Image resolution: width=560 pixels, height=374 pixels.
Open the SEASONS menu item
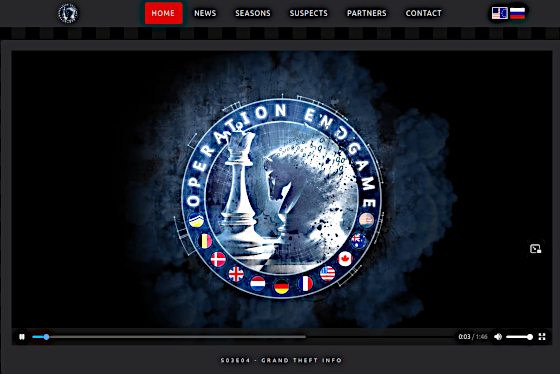[253, 13]
